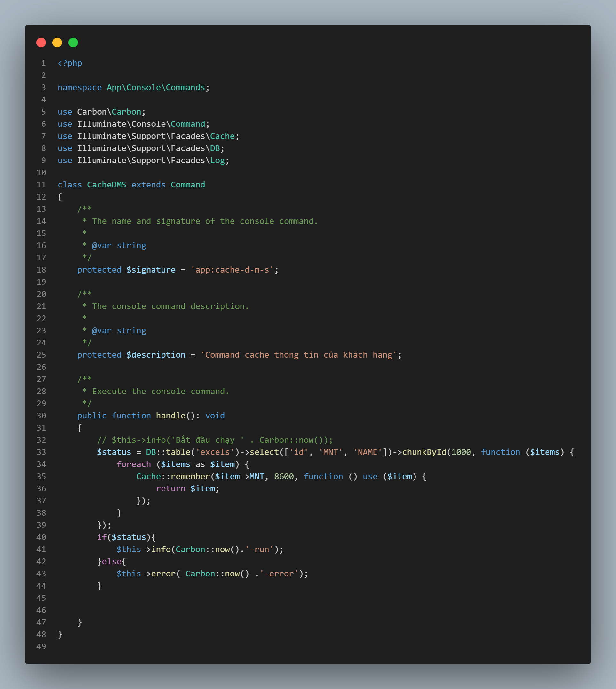Click 'extends' keyword in class declaration

149,185
